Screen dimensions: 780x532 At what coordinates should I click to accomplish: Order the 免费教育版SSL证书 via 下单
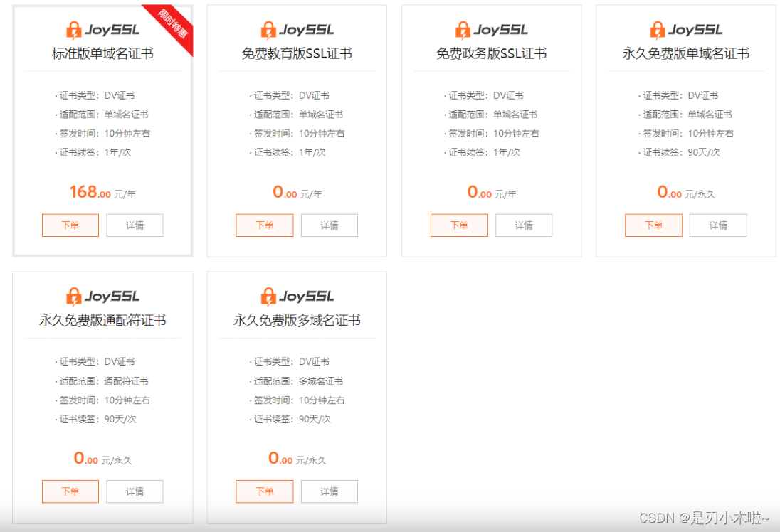[265, 225]
